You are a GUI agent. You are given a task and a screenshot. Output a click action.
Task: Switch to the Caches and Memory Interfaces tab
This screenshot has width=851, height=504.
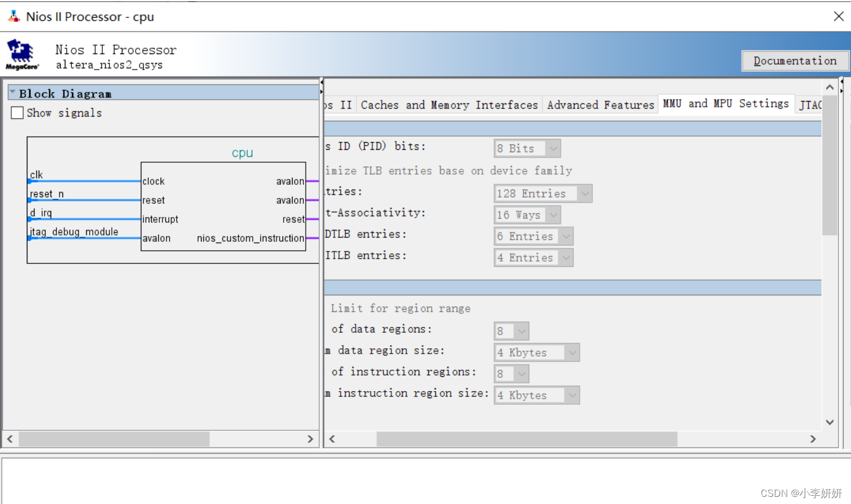[449, 105]
